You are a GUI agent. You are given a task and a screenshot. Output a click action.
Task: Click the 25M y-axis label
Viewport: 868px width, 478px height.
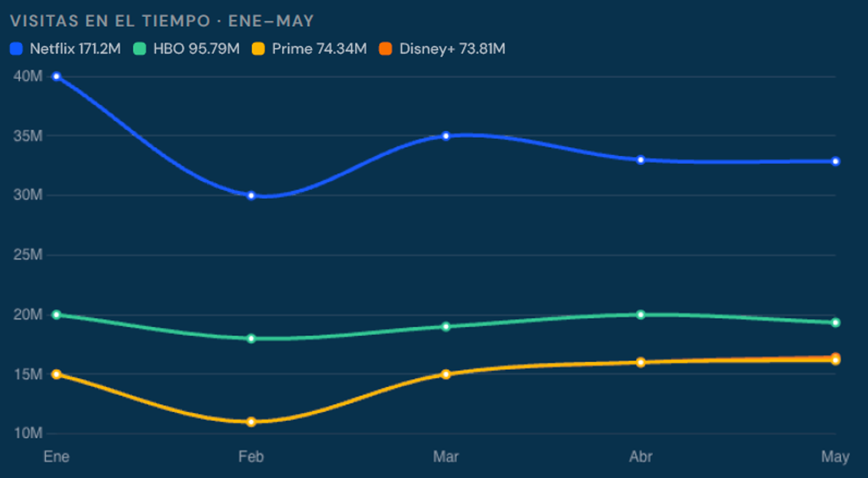click(28, 254)
